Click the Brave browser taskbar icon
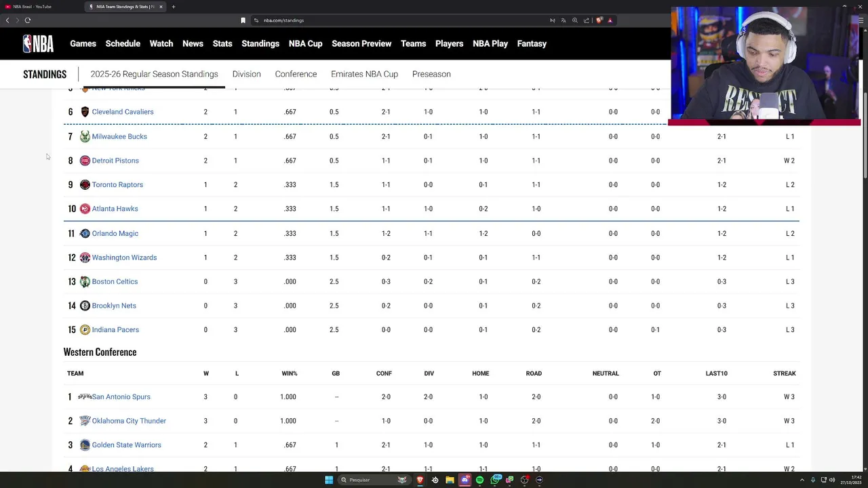Viewport: 868px width, 488px height. coord(420,480)
